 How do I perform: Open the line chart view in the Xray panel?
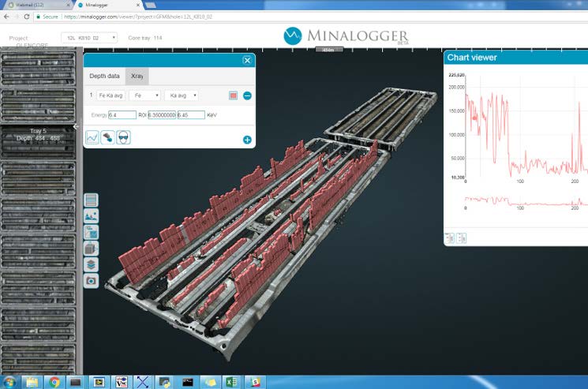[x=92, y=137]
